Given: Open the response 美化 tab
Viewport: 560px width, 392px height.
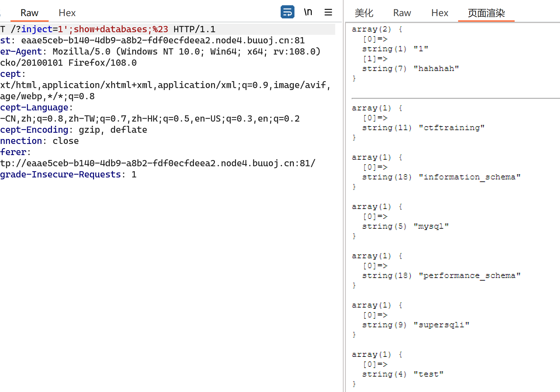Looking at the screenshot, I should click(364, 13).
